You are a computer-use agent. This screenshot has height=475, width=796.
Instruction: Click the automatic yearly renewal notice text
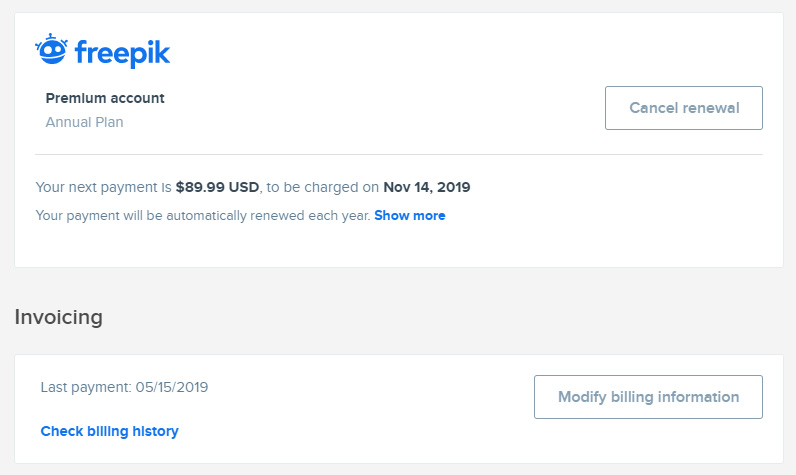pyautogui.click(x=203, y=216)
